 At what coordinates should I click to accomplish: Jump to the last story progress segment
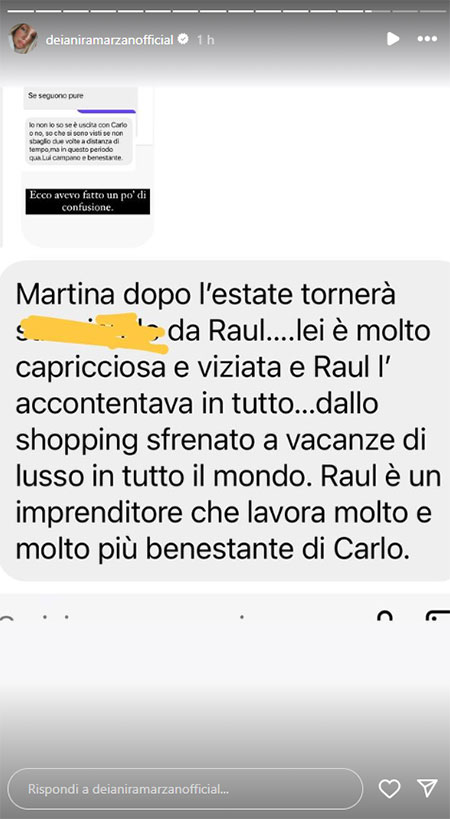pyautogui.click(x=435, y=10)
